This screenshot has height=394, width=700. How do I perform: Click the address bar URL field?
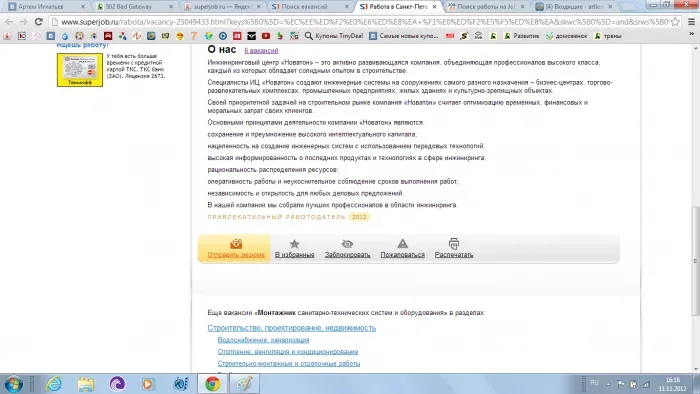point(360,22)
